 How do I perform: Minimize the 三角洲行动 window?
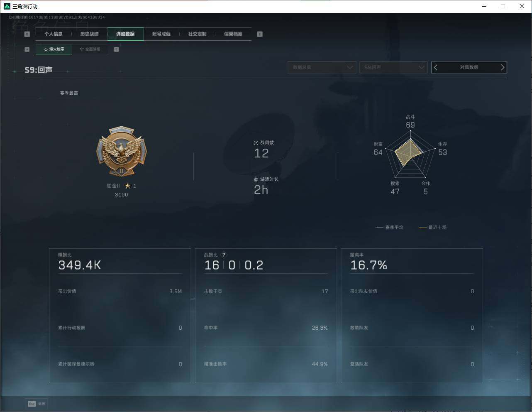click(x=484, y=6)
